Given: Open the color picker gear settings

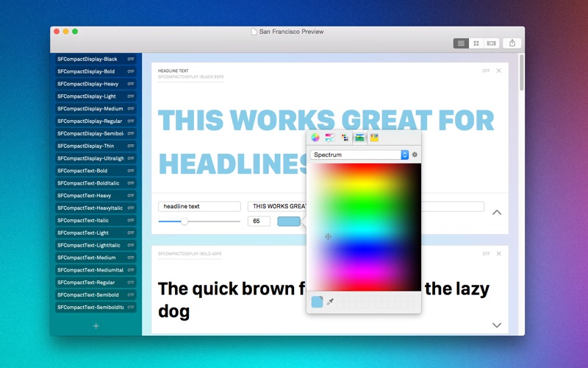Looking at the screenshot, I should coord(415,155).
